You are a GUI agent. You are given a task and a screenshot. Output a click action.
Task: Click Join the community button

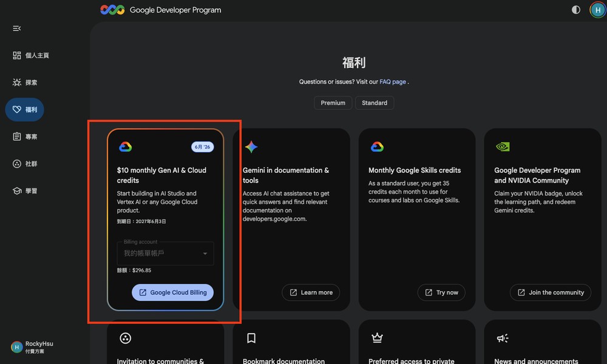tap(551, 292)
